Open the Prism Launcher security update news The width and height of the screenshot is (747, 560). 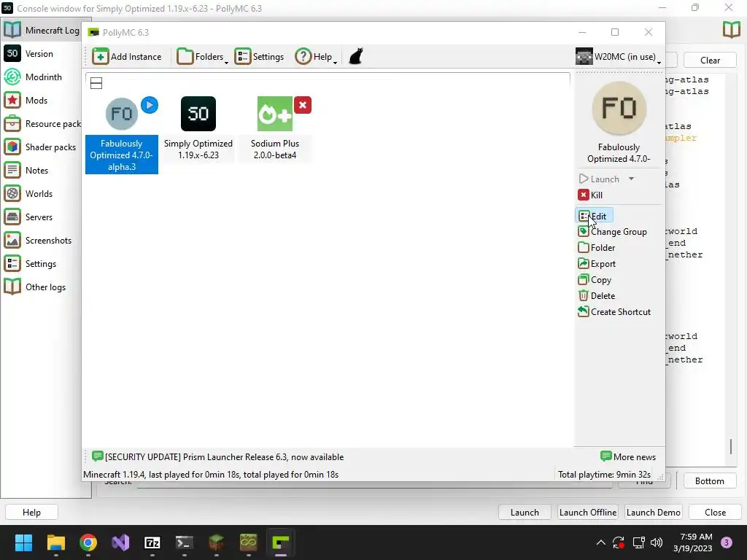tap(217, 456)
